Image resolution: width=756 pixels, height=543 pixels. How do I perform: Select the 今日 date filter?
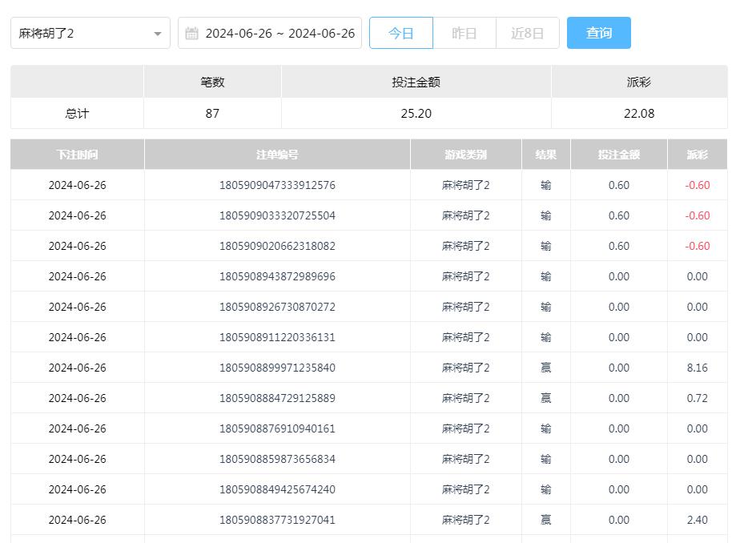click(x=401, y=34)
